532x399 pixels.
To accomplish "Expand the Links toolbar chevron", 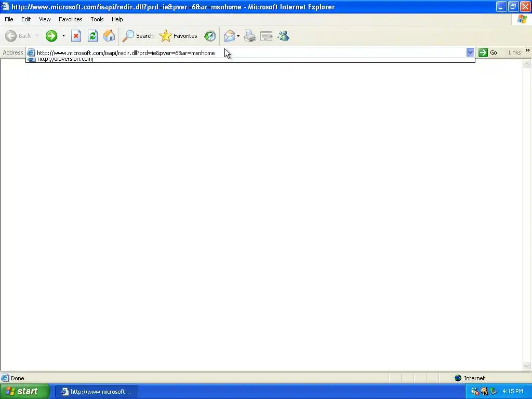I will coord(528,50).
